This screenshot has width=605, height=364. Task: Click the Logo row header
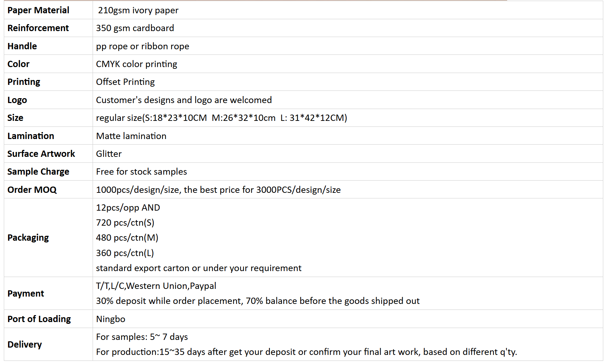point(48,100)
